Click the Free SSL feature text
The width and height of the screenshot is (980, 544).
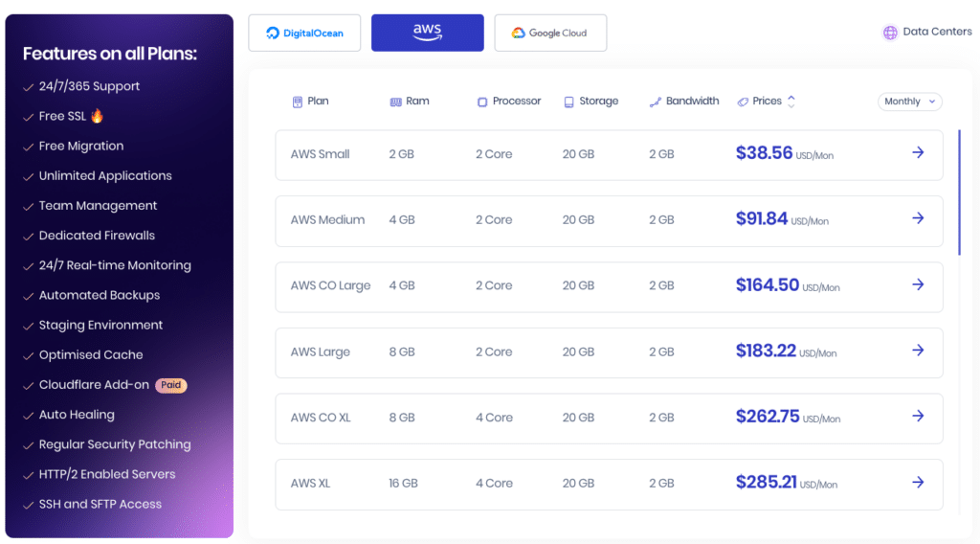[x=62, y=116]
